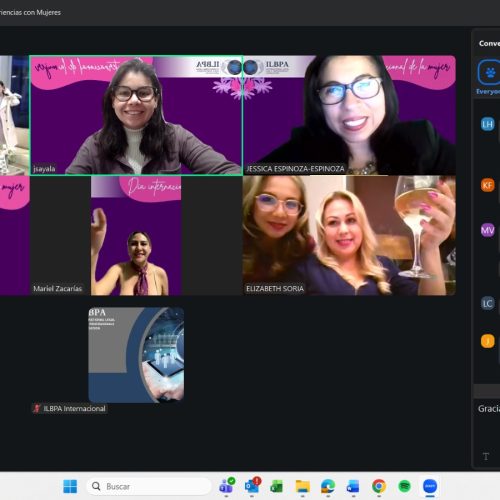Click muted microphone icon for ILBPA Internacional

pos(37,408)
